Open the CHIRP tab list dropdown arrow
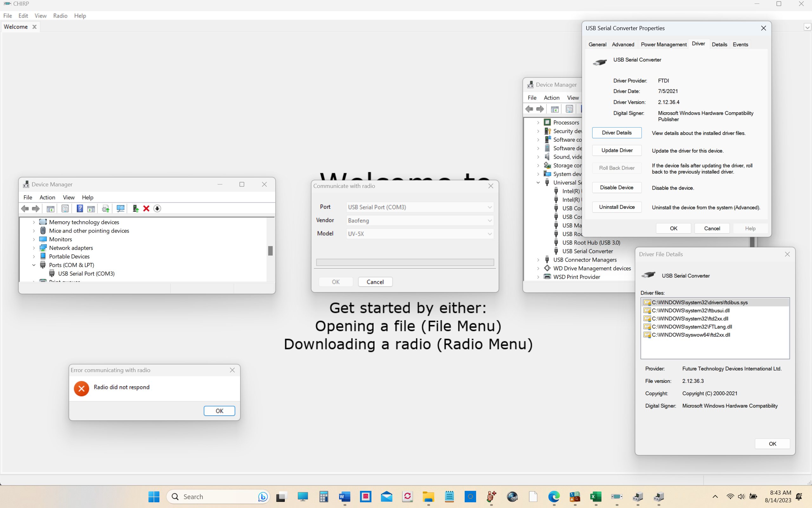 point(807,27)
